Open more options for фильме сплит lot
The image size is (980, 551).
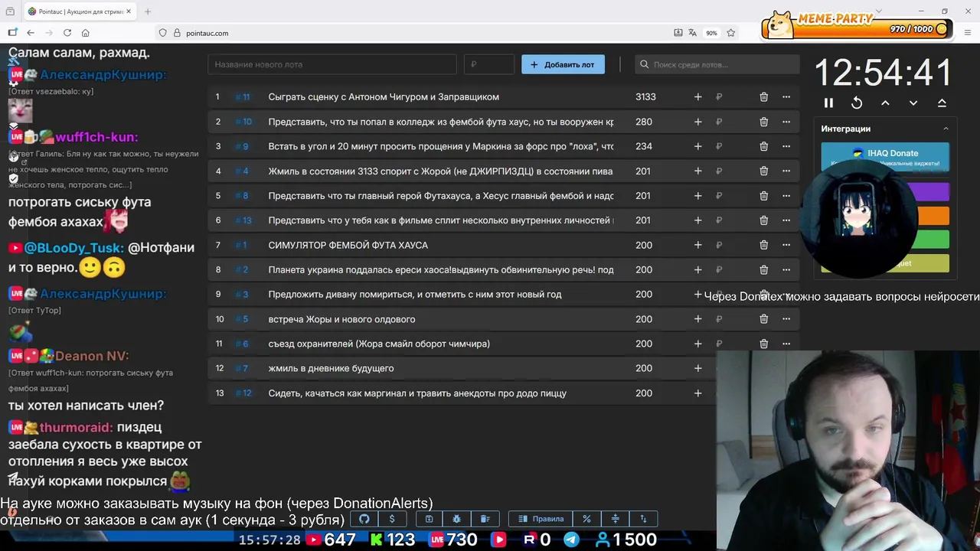[x=786, y=220]
